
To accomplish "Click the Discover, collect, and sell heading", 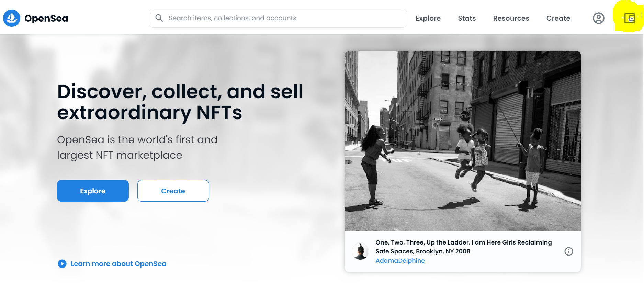I will click(x=180, y=102).
